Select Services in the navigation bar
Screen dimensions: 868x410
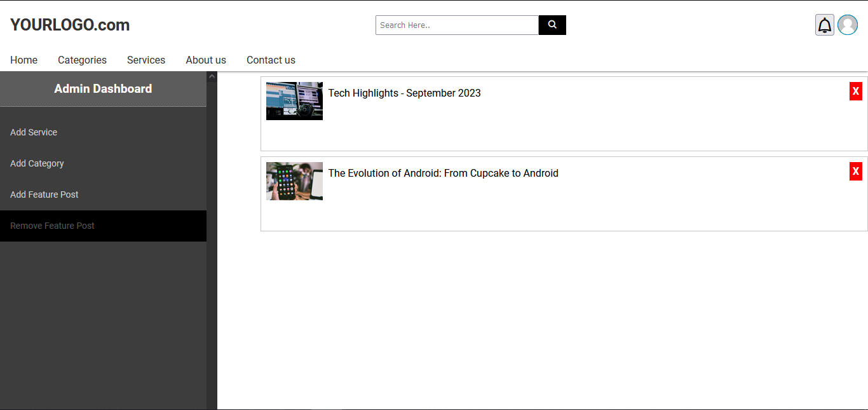tap(146, 60)
